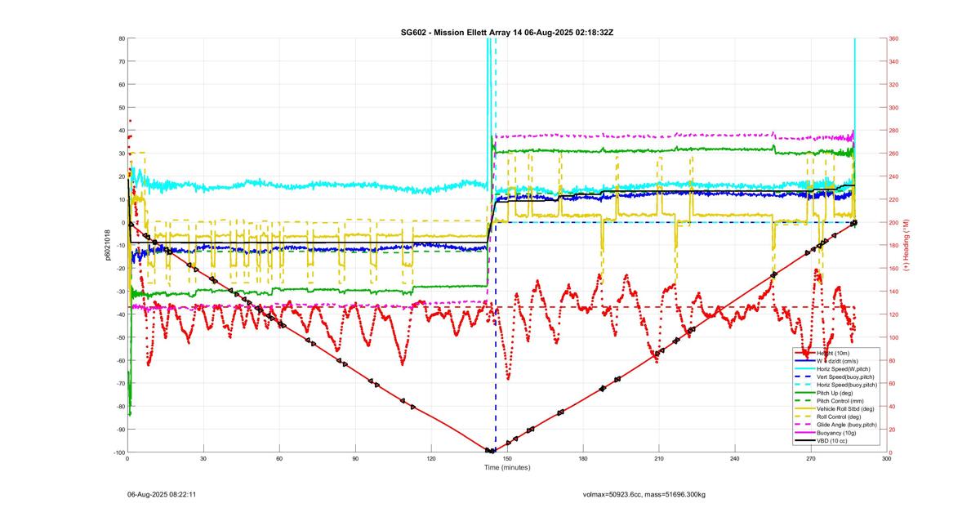Click the timestamp '06-Aug-2025 08:22:11' footer text
Viewport: 980px width, 508px height.
tap(162, 494)
